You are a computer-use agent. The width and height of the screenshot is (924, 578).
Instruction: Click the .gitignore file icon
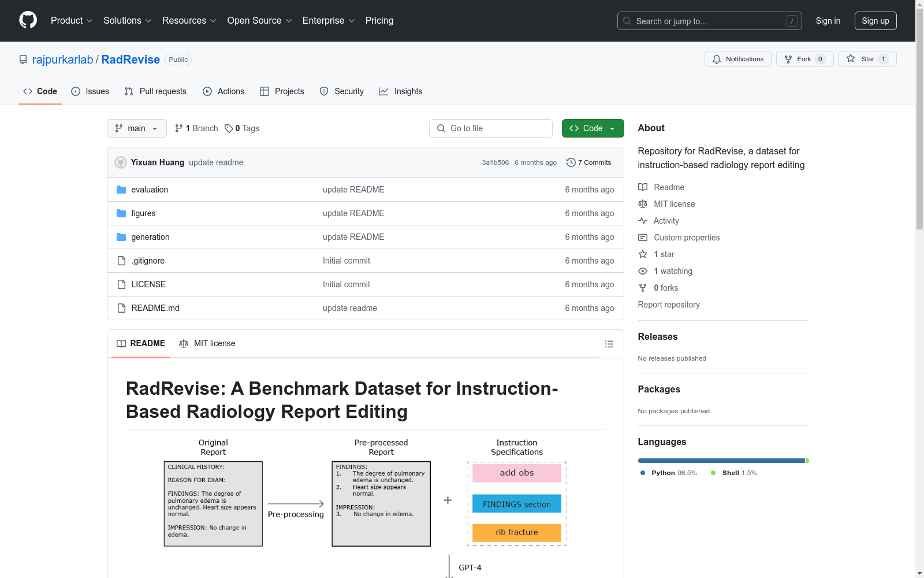(x=121, y=261)
